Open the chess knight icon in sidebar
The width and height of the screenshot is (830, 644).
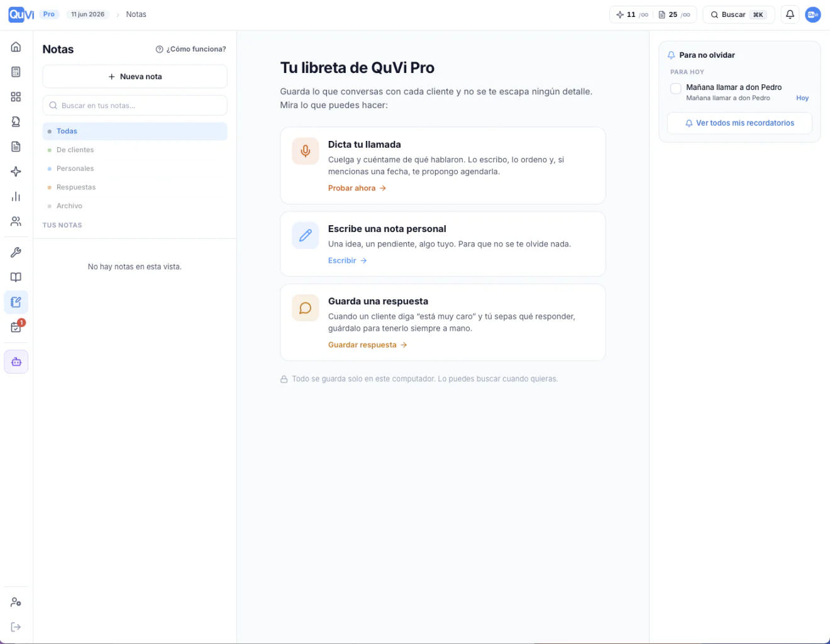coord(16,122)
